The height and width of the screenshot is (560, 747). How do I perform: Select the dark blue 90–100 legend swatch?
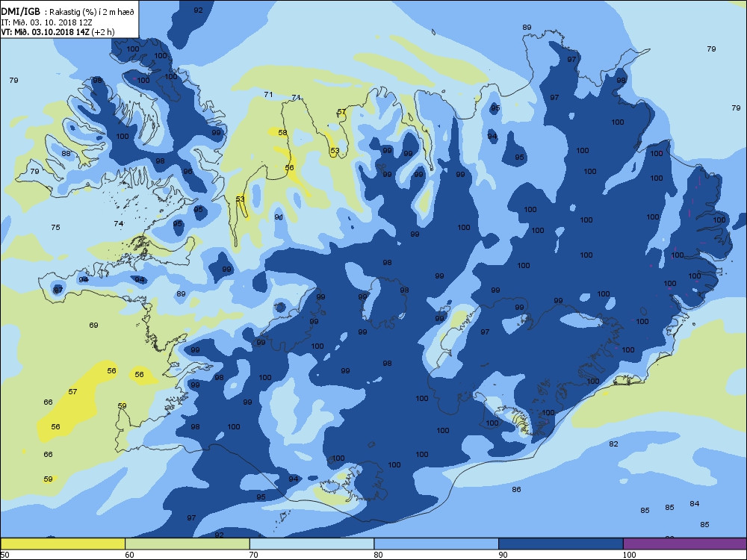click(x=561, y=544)
